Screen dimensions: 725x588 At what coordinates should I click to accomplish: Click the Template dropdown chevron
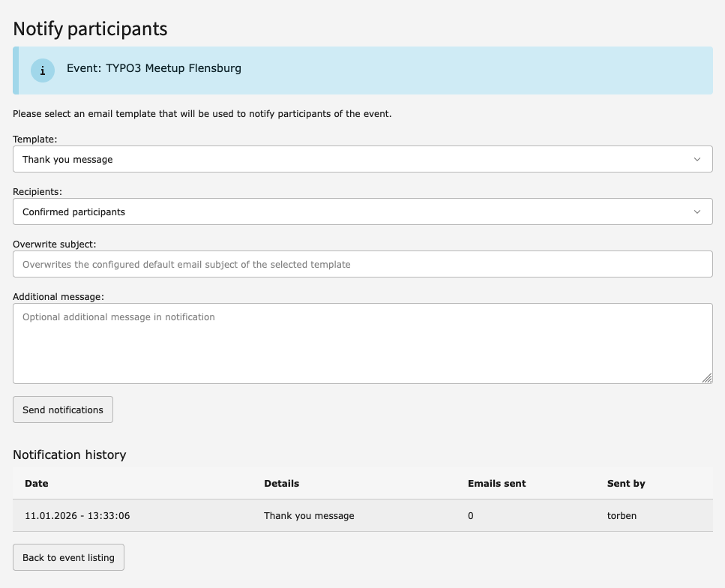tap(697, 159)
